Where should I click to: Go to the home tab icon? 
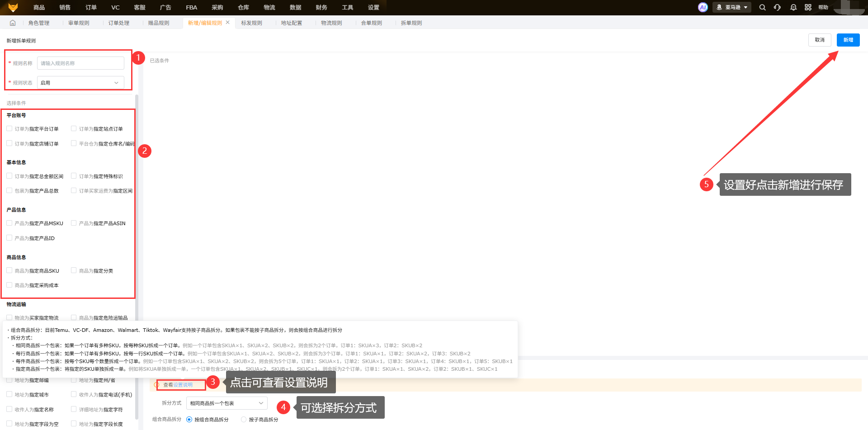(x=13, y=23)
